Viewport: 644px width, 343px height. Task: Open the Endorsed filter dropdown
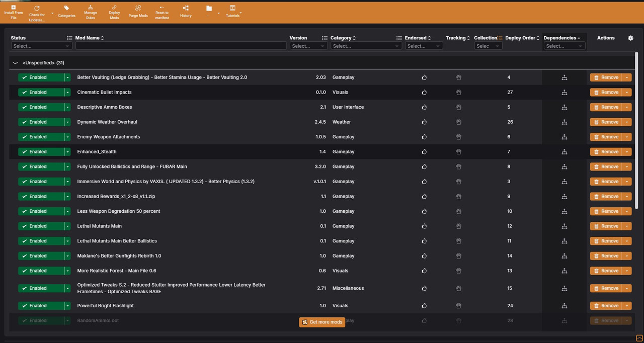tap(424, 46)
